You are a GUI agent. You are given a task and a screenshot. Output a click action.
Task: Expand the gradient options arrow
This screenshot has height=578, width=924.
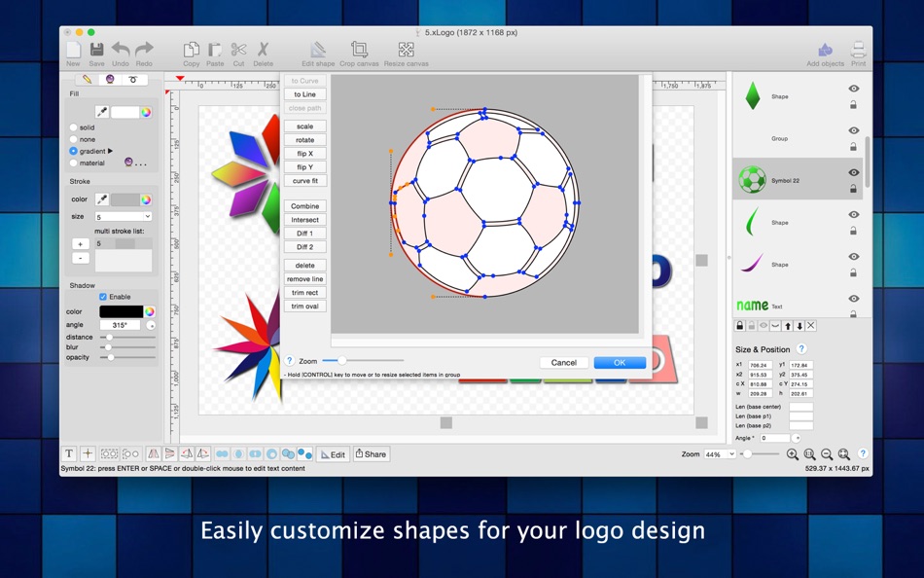point(110,151)
